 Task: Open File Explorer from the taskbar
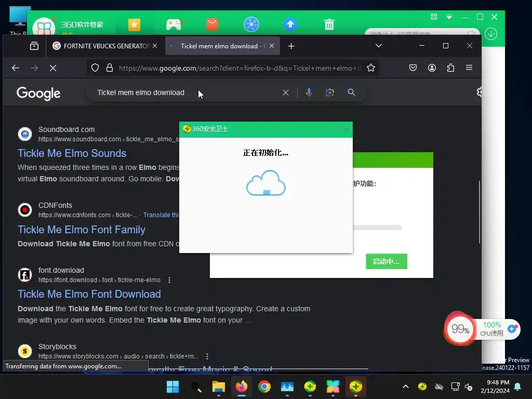click(x=219, y=387)
